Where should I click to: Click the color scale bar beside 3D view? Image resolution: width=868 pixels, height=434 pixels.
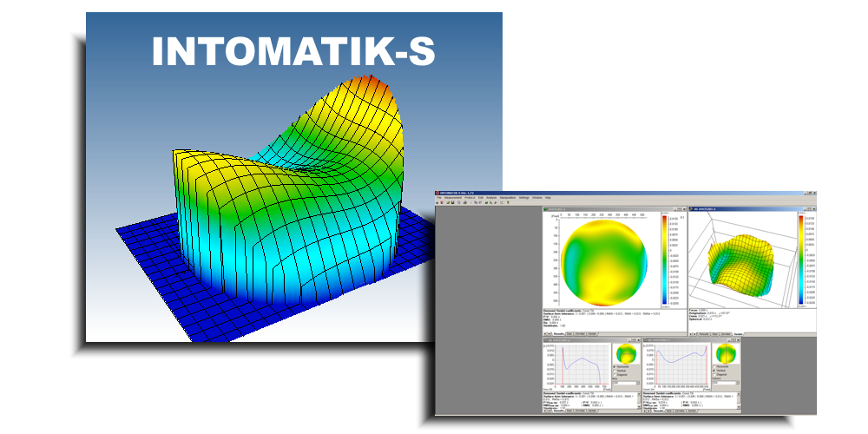point(801,260)
